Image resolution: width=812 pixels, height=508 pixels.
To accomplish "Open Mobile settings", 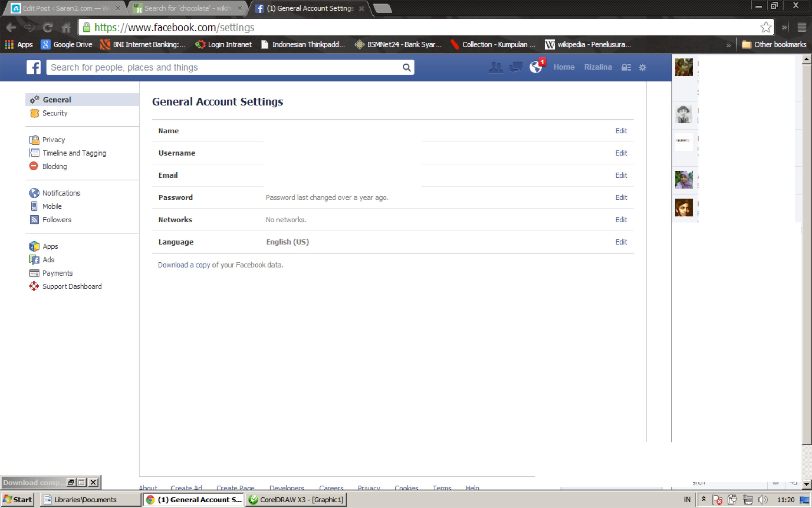I will pyautogui.click(x=52, y=206).
